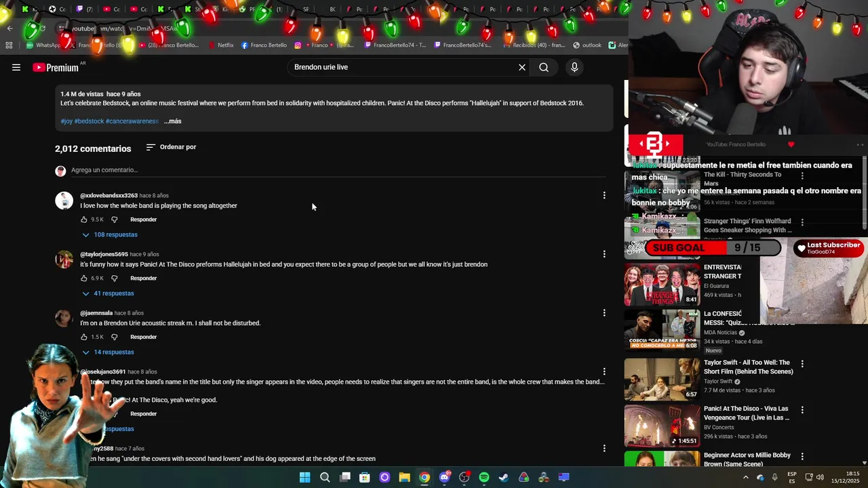Open the outlook bookmark
The image size is (868, 488).
[587, 45]
